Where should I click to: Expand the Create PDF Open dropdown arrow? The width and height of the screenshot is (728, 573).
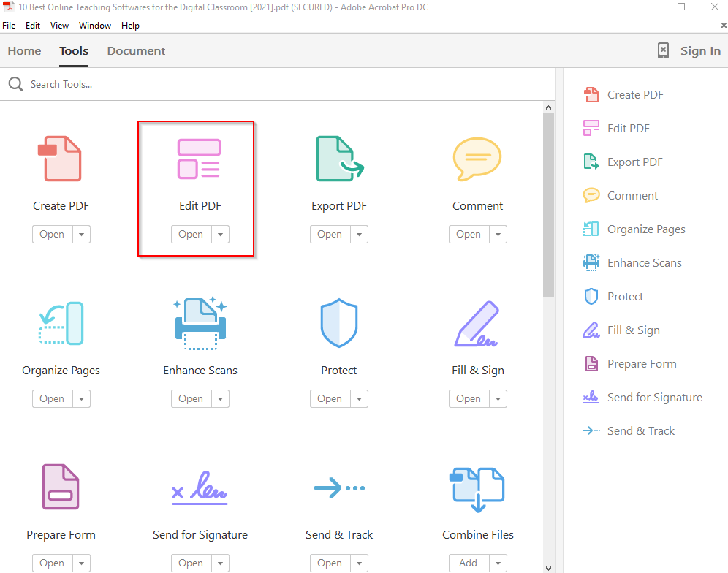(81, 235)
